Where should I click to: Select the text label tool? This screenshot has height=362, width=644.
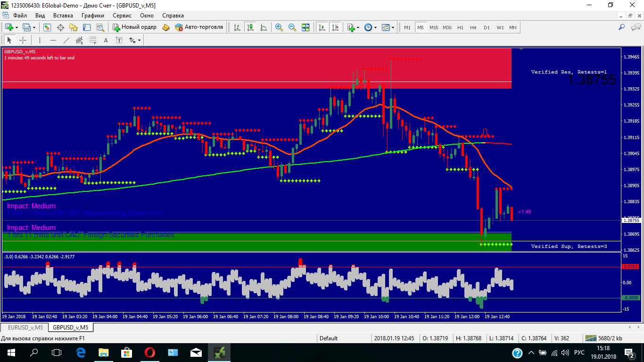[106, 40]
